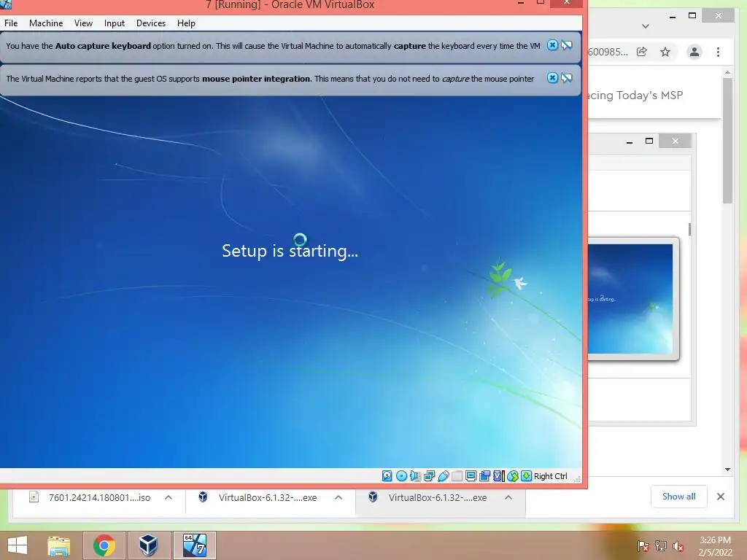
Task: Expand options for second VirtualBox exe download
Action: click(x=508, y=497)
